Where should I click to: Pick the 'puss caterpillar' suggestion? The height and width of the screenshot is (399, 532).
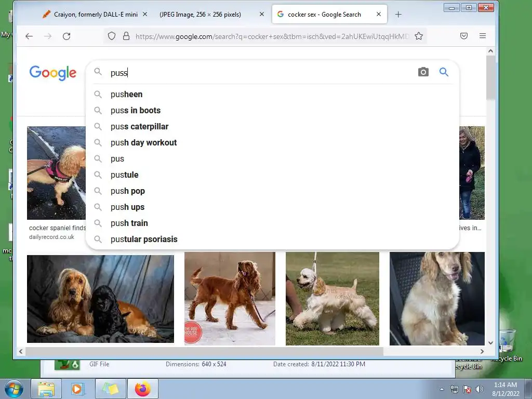click(272, 127)
